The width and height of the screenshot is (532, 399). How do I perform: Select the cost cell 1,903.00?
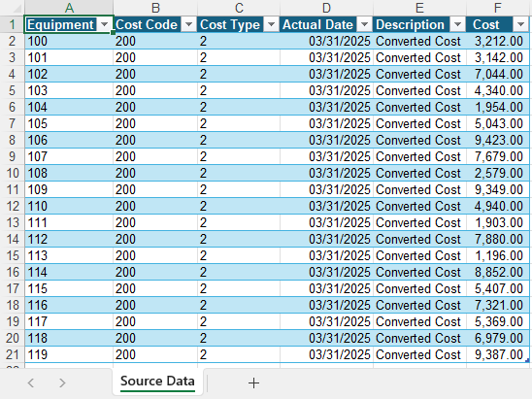coord(498,222)
